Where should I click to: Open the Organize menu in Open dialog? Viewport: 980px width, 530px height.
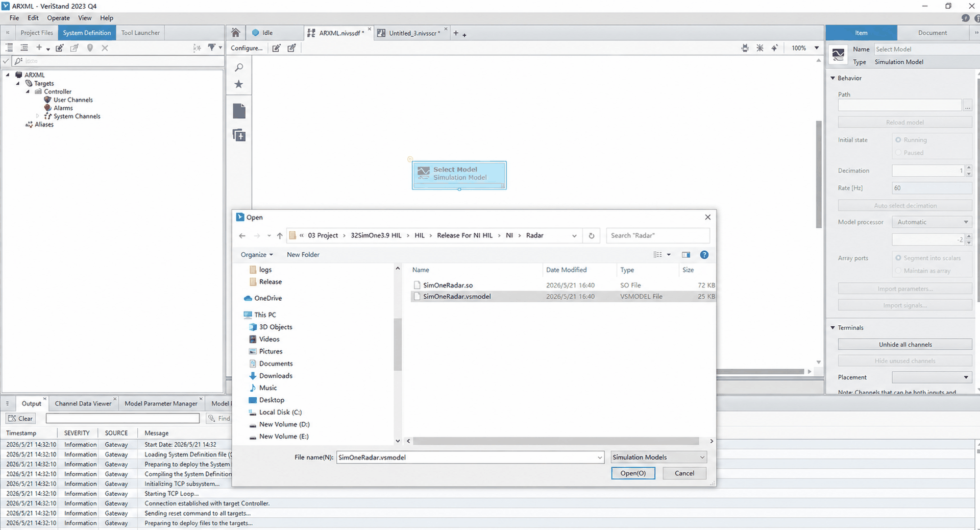tap(257, 255)
